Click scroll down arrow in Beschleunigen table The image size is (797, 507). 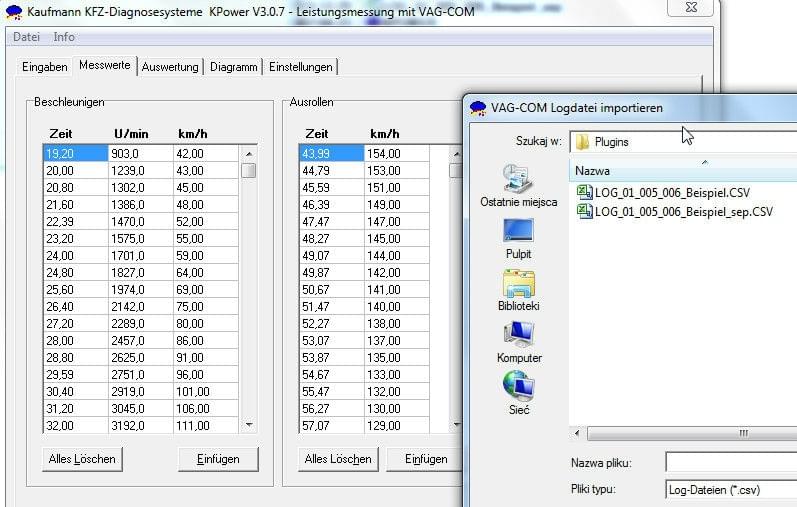249,425
